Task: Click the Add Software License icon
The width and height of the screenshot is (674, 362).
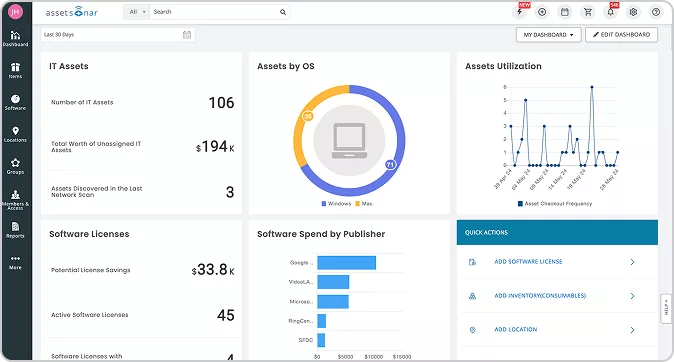Action: click(x=472, y=262)
